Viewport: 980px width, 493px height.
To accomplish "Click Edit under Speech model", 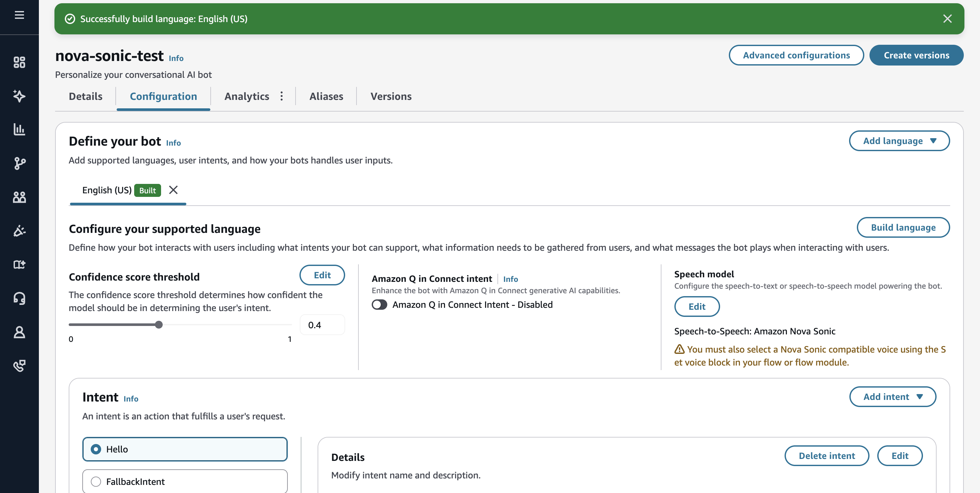I will pos(696,307).
